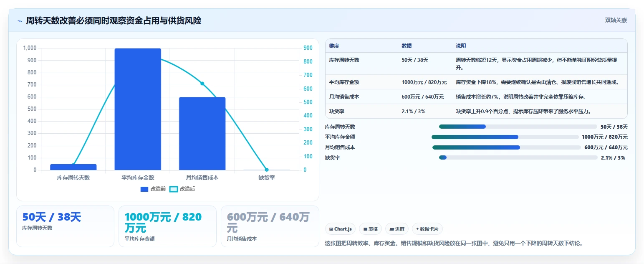Click the line point at 缺货率
Screen dimensions: 644x264
(267, 170)
